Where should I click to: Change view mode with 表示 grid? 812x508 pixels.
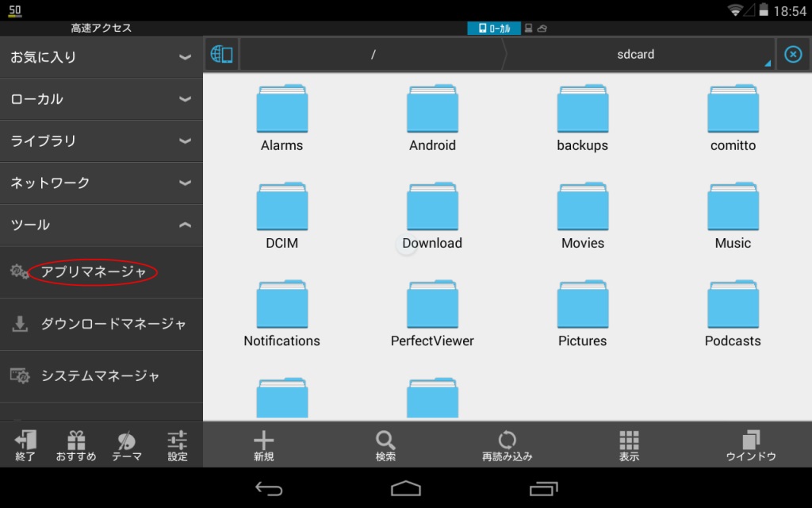point(629,445)
